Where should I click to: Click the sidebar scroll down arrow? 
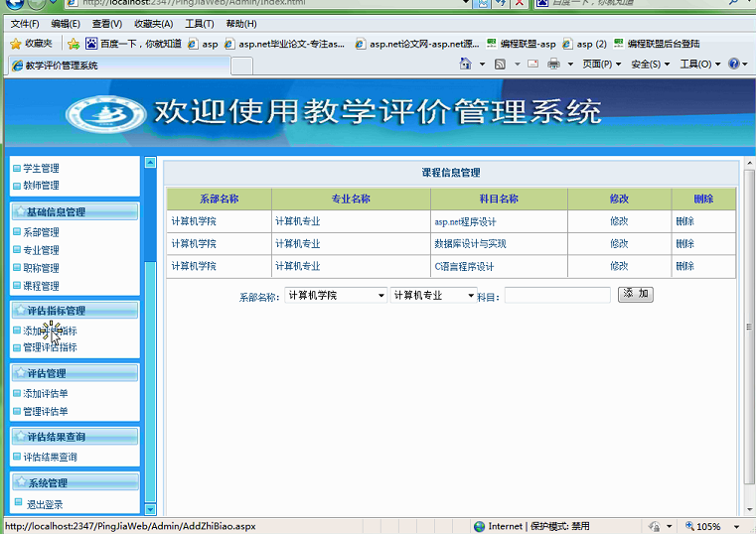click(150, 509)
